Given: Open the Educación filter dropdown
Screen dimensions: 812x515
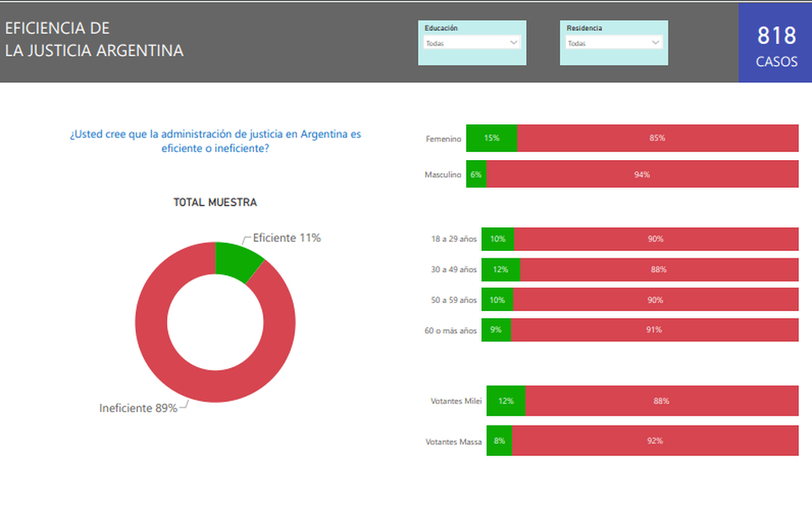Looking at the screenshot, I should 472,43.
